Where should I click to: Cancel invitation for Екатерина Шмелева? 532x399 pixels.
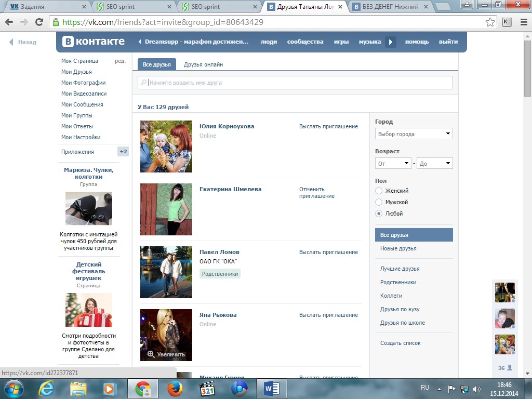317,192
